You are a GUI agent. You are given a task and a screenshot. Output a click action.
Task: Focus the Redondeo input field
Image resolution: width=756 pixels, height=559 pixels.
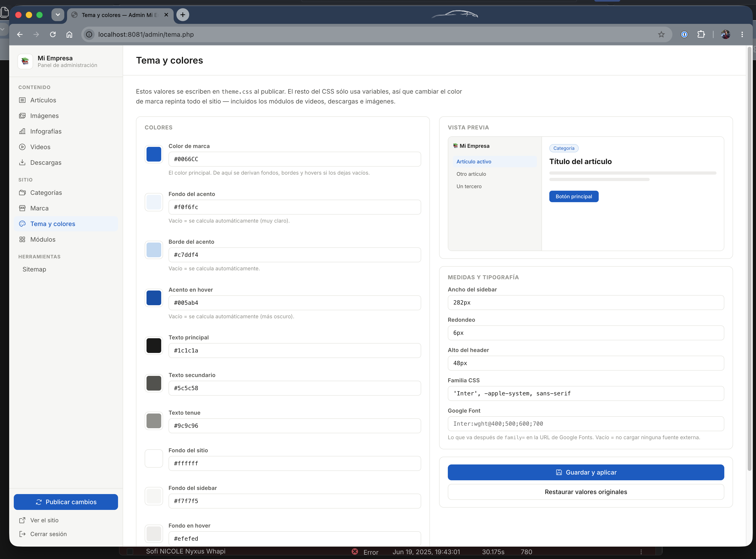pyautogui.click(x=586, y=333)
